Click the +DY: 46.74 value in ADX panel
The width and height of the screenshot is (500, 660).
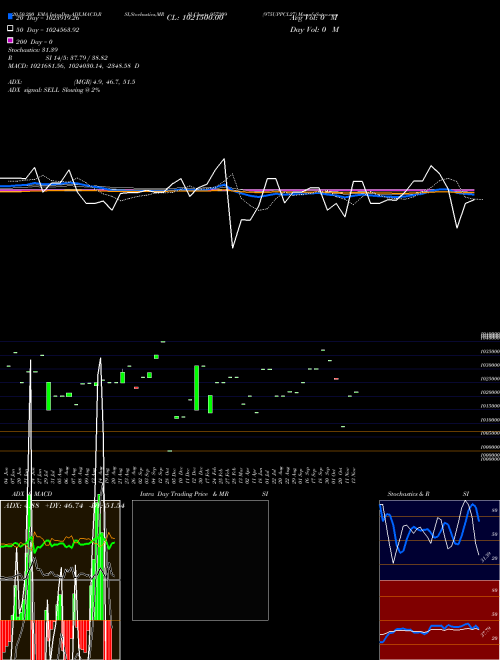click(x=64, y=506)
